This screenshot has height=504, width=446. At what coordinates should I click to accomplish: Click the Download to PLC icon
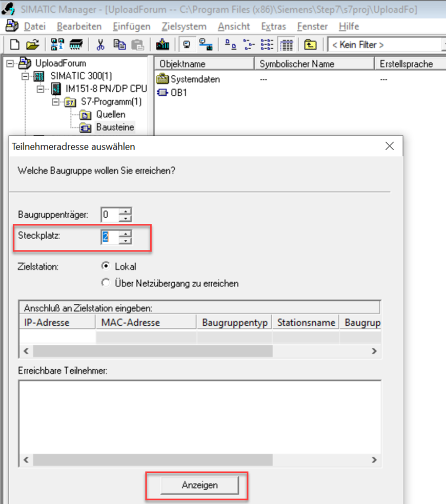click(163, 45)
